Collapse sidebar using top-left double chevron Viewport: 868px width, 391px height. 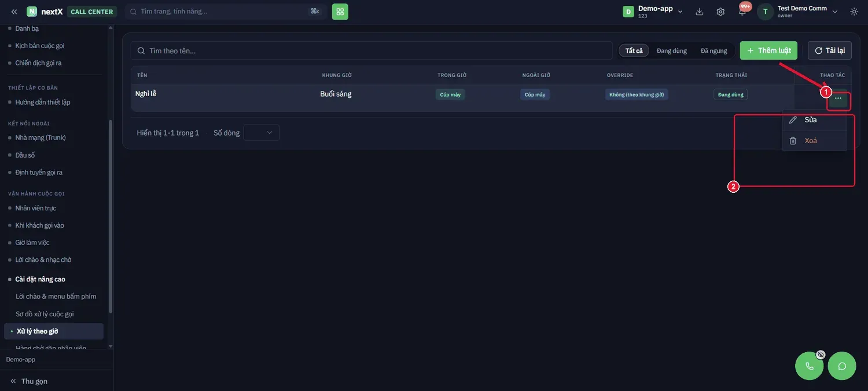click(x=14, y=12)
